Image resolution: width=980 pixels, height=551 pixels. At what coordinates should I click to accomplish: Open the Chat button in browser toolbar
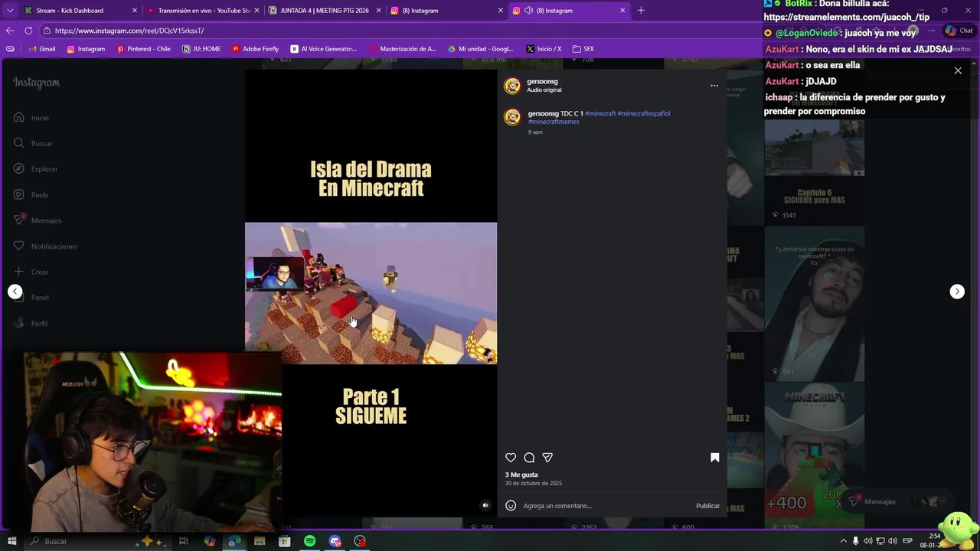click(959, 31)
